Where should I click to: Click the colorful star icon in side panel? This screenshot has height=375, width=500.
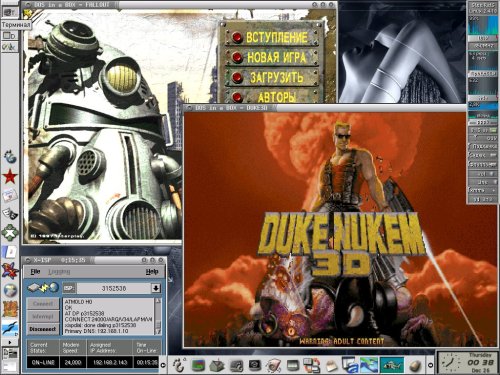[x=10, y=271]
